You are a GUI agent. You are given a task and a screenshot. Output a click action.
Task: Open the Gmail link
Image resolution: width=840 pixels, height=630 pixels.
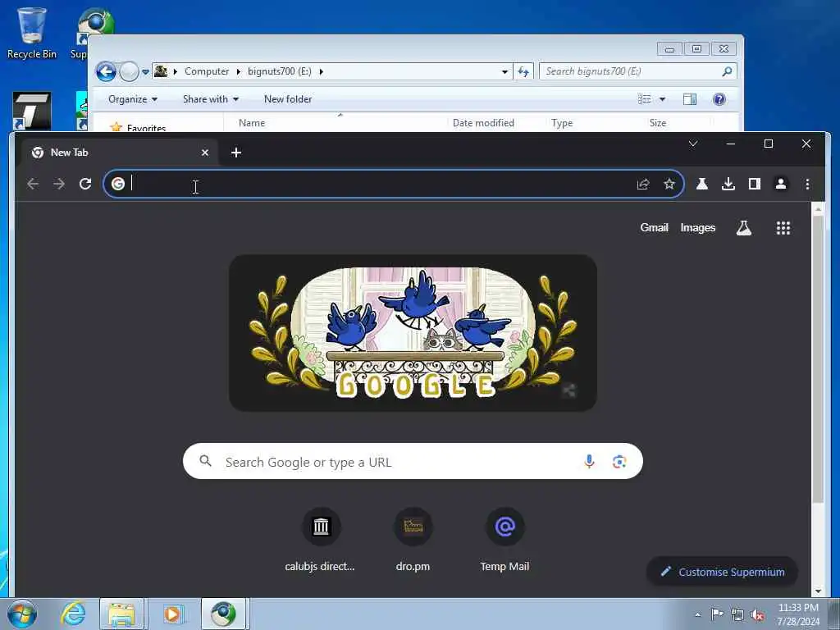pos(654,228)
